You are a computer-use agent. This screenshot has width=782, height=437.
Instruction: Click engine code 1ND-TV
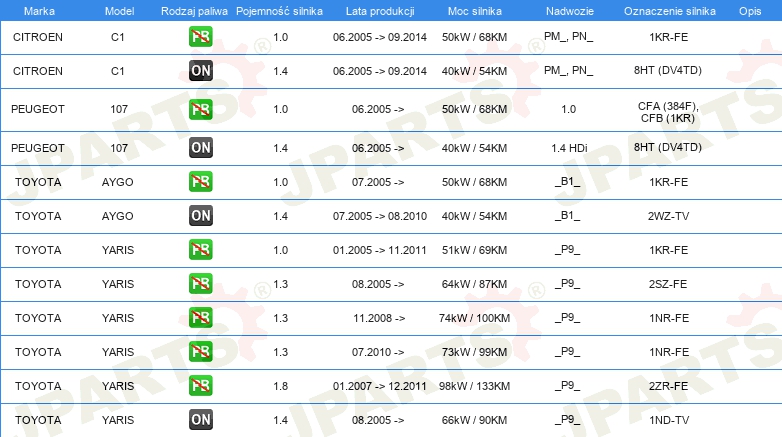(x=669, y=420)
